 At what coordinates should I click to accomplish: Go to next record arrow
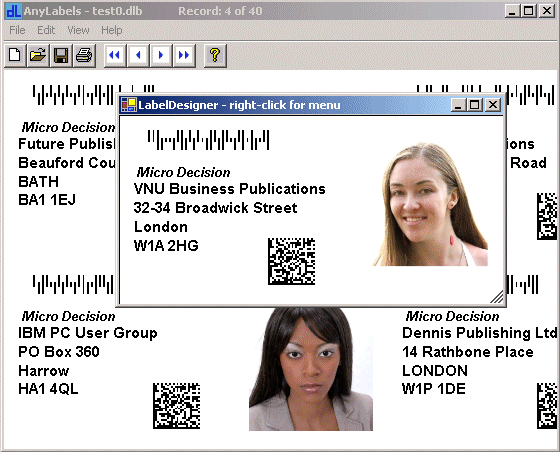[x=161, y=55]
